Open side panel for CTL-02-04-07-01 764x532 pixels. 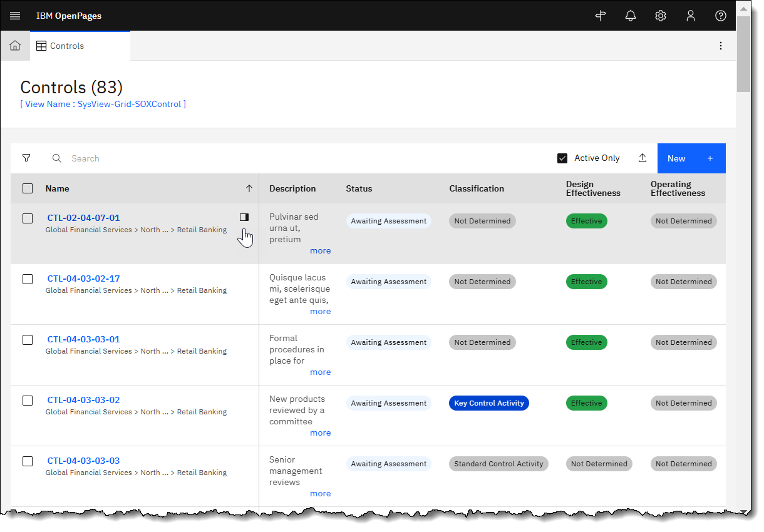[x=244, y=217]
